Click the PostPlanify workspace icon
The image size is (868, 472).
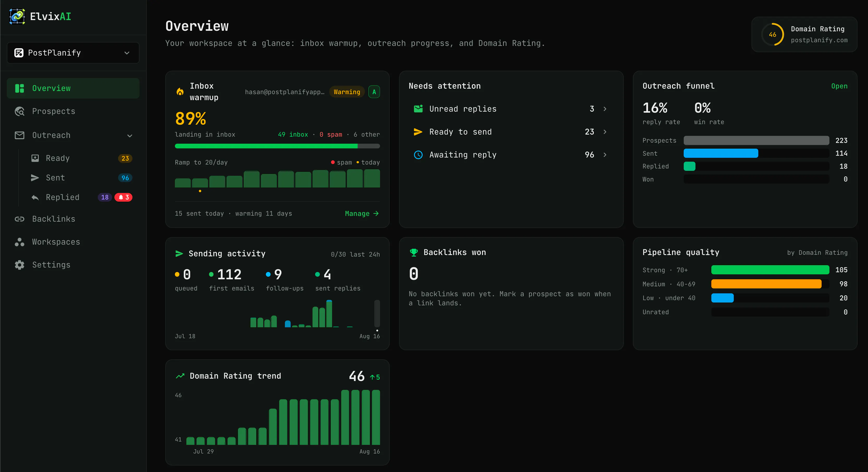pos(19,53)
